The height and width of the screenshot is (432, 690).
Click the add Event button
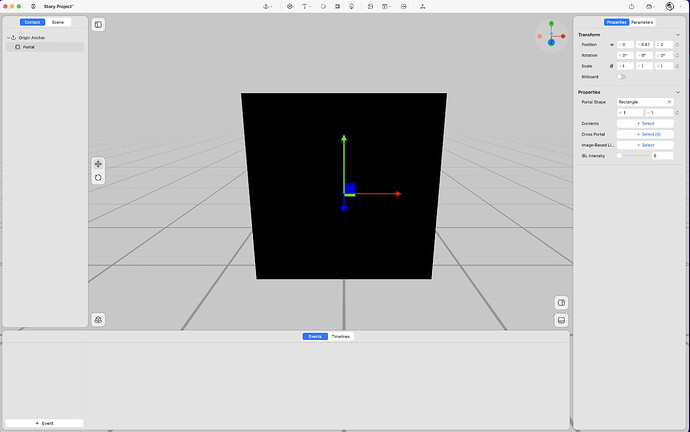coord(44,423)
